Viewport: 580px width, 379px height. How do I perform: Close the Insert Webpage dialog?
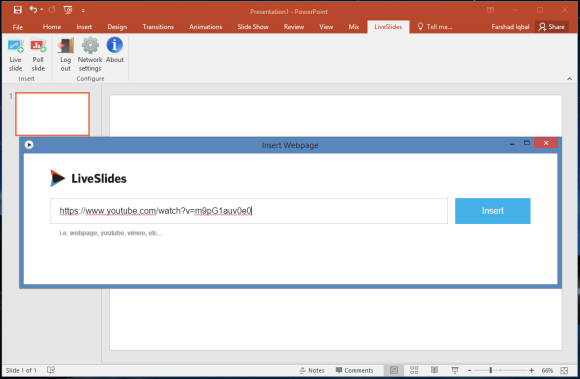(x=546, y=143)
